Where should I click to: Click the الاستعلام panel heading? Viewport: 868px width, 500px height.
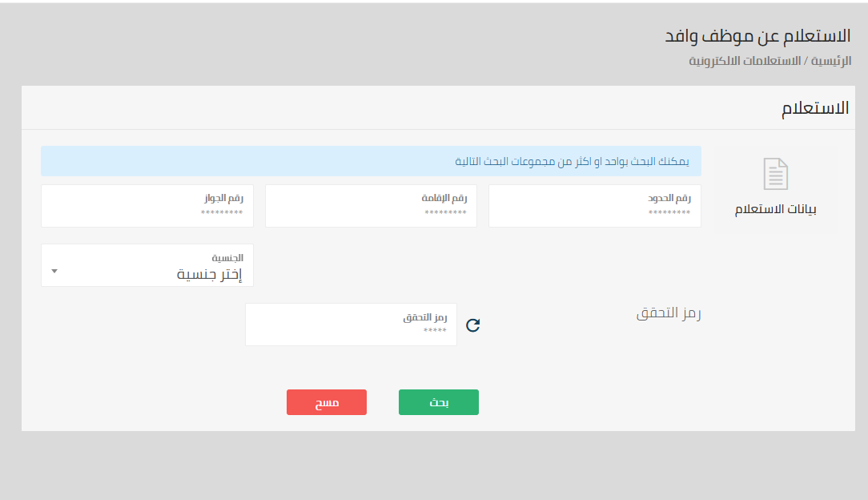tap(815, 108)
